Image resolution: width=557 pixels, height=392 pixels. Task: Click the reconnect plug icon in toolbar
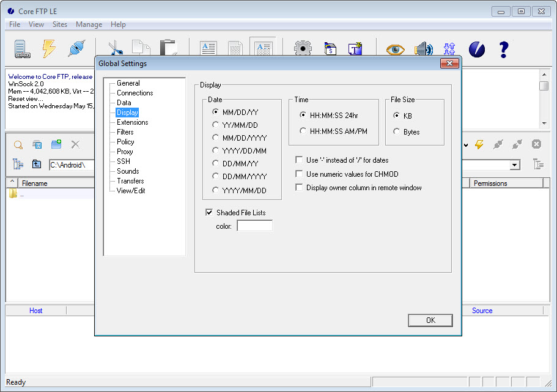(76, 48)
